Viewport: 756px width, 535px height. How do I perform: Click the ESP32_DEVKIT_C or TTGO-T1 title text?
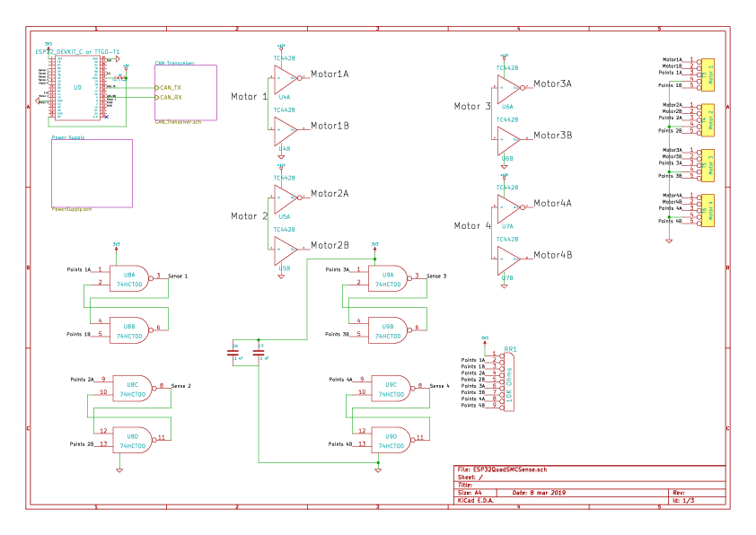pos(77,51)
